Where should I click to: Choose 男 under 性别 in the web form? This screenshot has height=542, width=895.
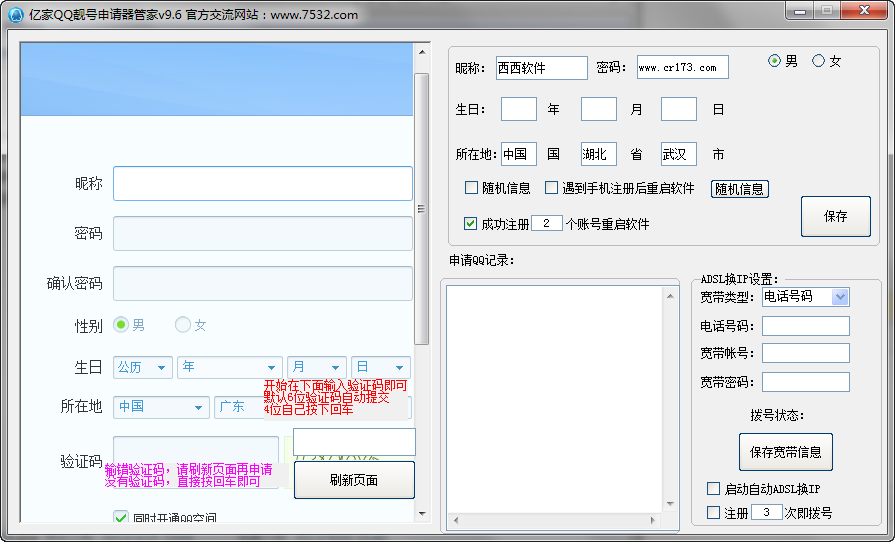tap(121, 325)
